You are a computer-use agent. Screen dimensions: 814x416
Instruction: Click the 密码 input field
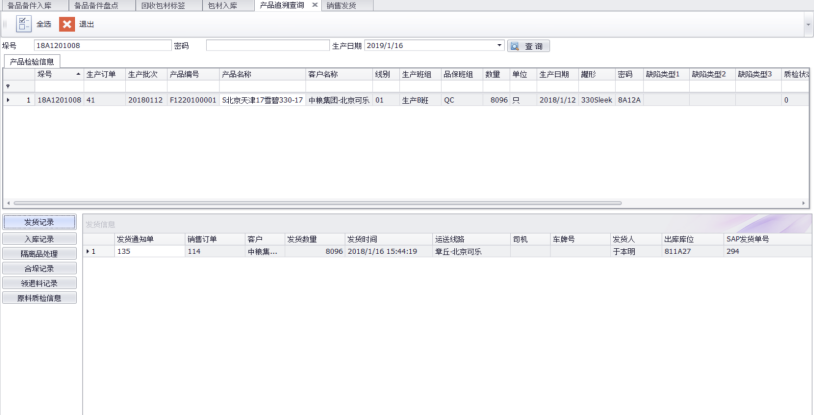coord(265,46)
